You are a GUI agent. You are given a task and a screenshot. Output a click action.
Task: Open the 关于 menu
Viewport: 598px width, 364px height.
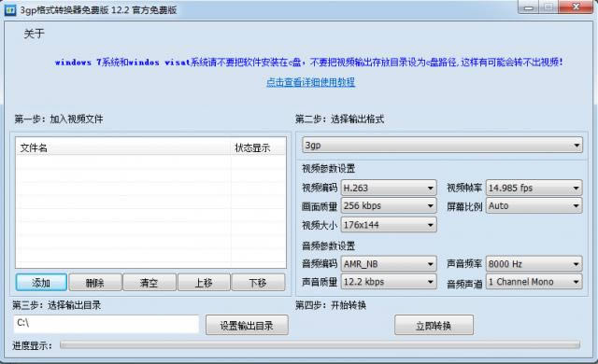[34, 34]
